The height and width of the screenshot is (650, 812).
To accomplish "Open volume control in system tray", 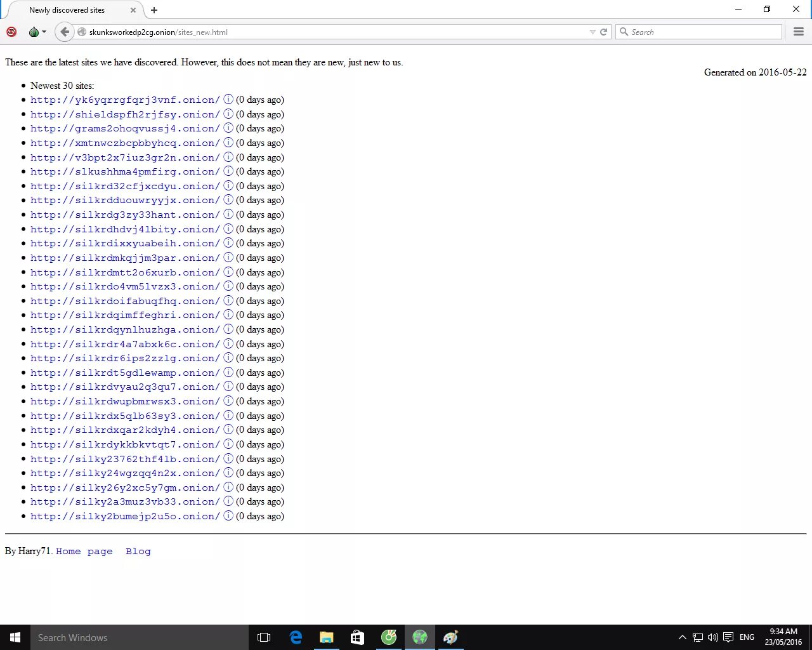I will [713, 637].
